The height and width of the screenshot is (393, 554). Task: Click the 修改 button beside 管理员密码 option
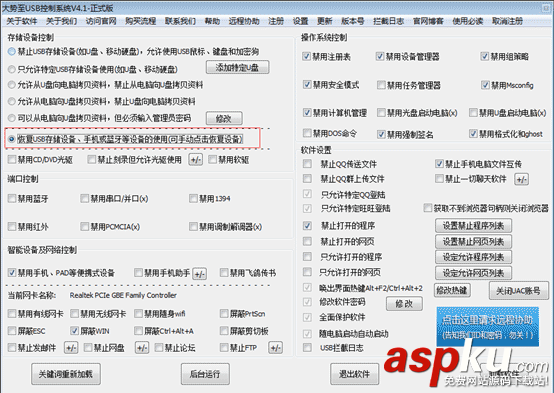224,118
